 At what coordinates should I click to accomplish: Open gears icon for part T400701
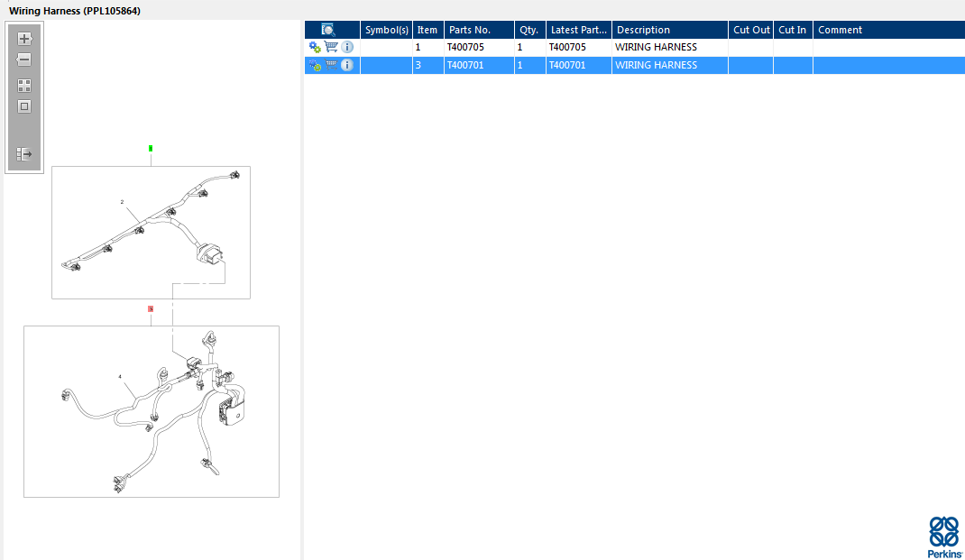point(315,65)
